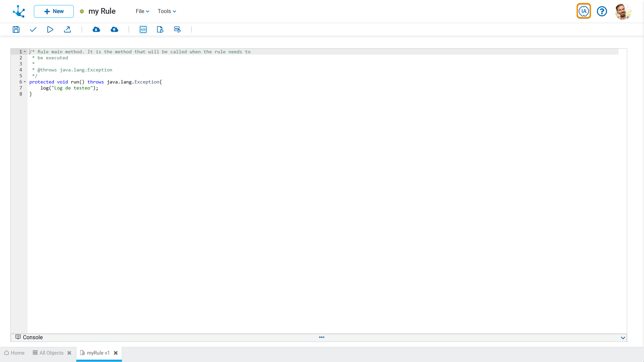
Task: Click the Export rule icon
Action: click(x=68, y=29)
